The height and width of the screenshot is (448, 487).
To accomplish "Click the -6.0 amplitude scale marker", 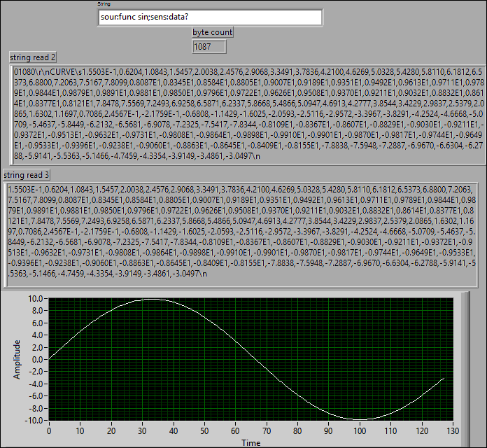I will pyautogui.click(x=36, y=396).
